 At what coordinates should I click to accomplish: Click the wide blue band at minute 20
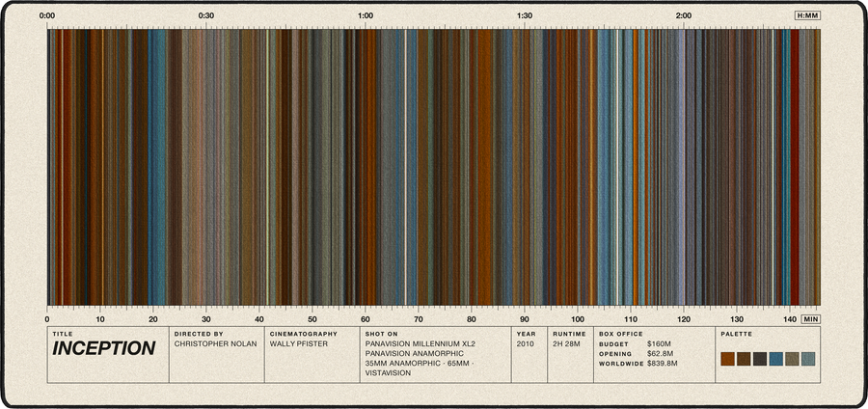click(156, 166)
